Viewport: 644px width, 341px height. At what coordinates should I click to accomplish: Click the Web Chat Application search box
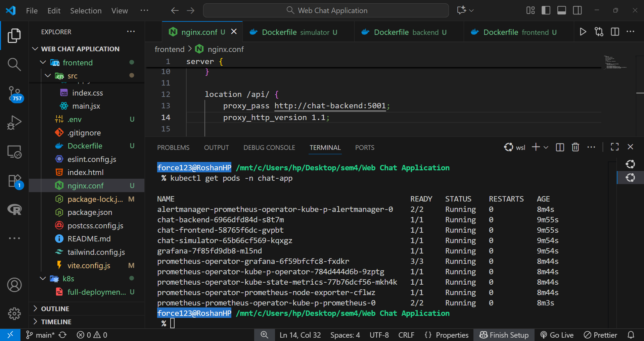326,10
